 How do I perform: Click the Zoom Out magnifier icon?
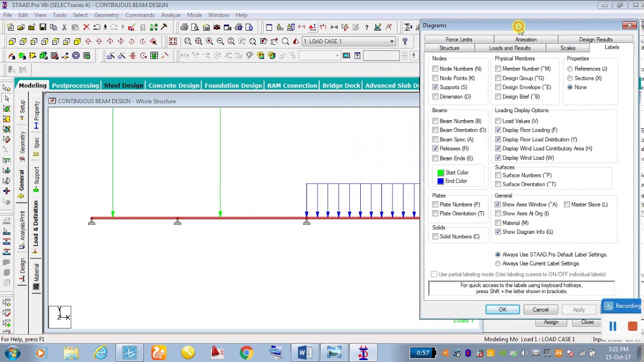[220, 41]
